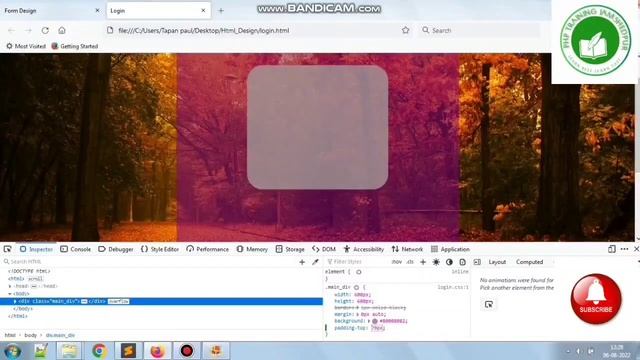Viewport: 640px width, 360px height.
Task: Pick a page color with eyedropper
Action: [x=315, y=262]
